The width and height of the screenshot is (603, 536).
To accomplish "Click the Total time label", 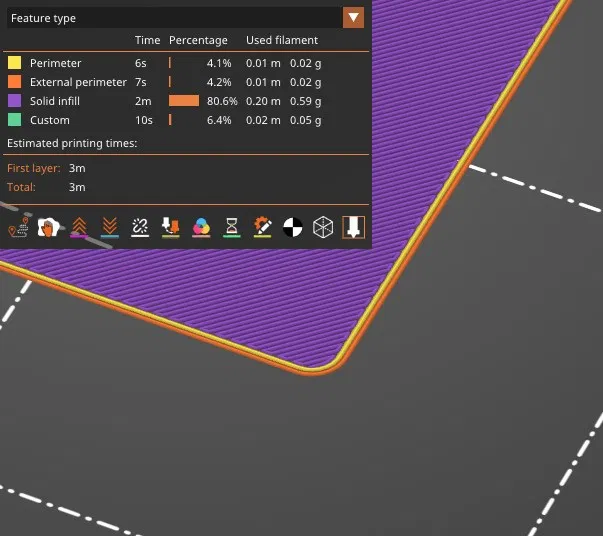I will [21, 187].
